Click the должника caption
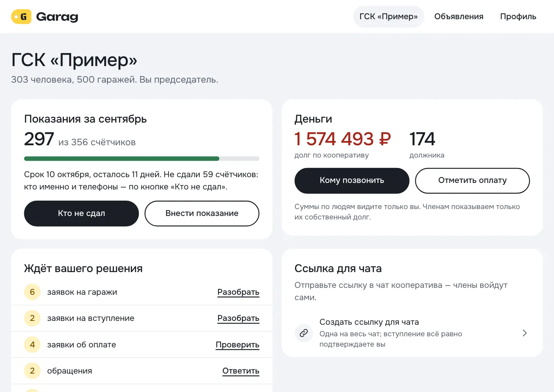The height and width of the screenshot is (392, 554). pyautogui.click(x=427, y=155)
